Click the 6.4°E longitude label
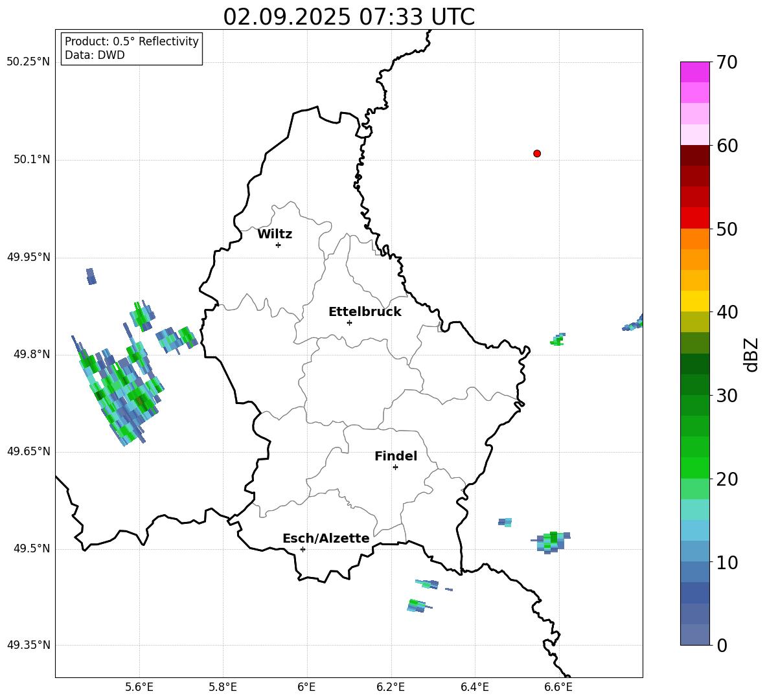Viewport: 767px width, 700px height. tap(474, 687)
